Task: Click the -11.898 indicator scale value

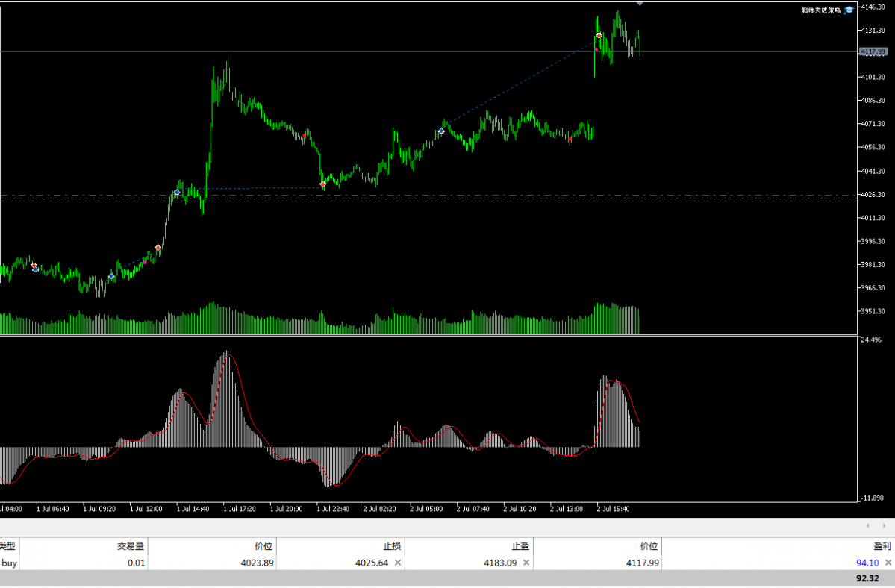Action: 872,498
